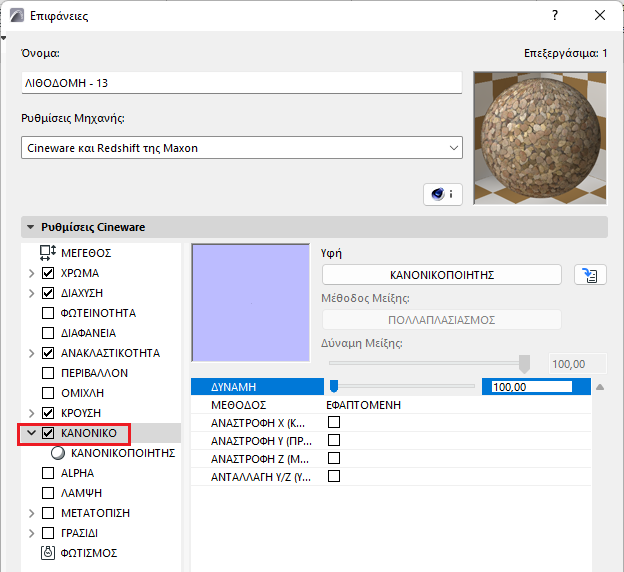Click the ΚΑΝΟΝΙΚΟΠΟΙΗΤΗΣ texture button
624x572 pixels.
point(442,275)
